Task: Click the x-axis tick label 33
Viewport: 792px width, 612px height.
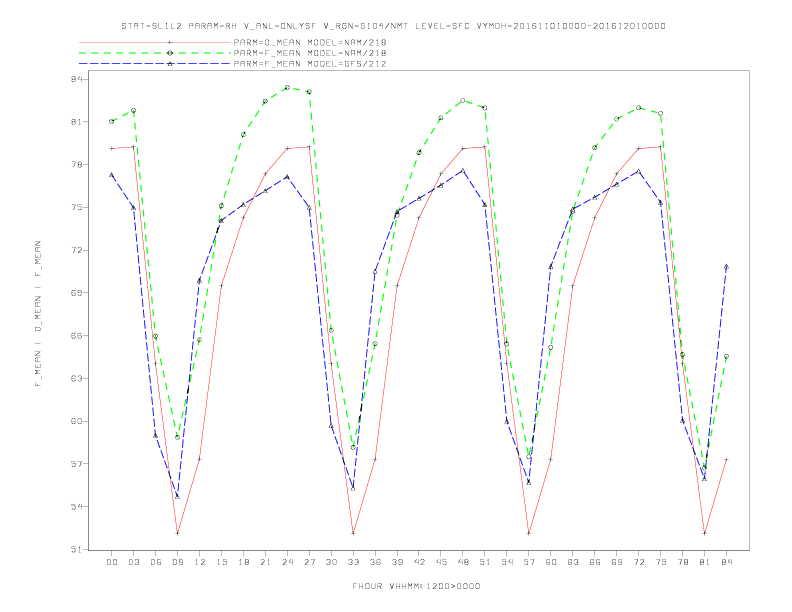Action: (353, 562)
